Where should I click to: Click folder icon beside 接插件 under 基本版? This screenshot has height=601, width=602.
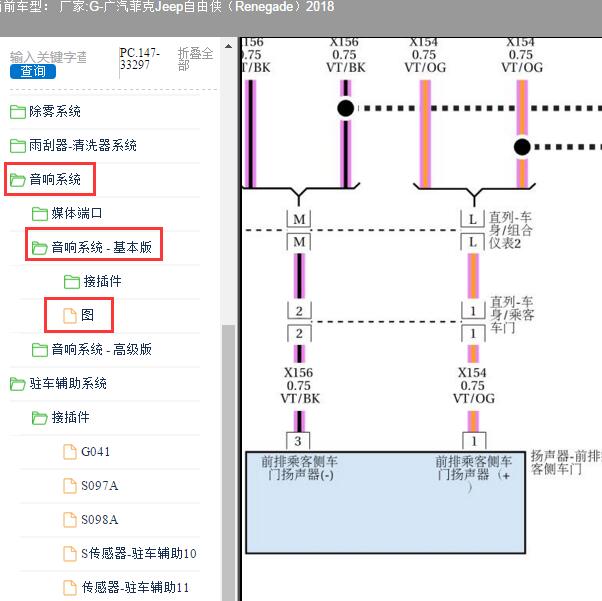(71, 282)
